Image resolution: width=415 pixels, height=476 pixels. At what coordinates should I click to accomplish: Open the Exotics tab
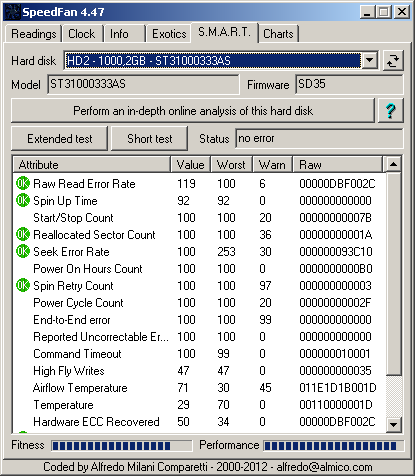tap(169, 34)
